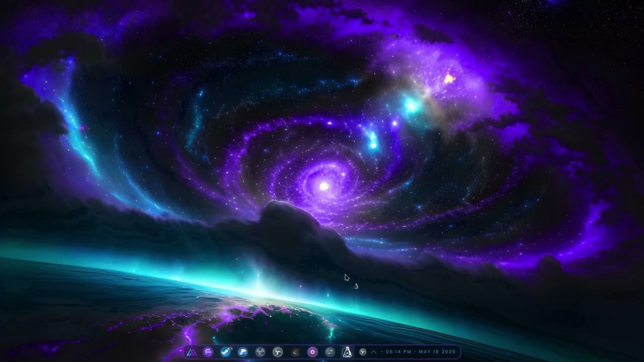Open the dark square 'e' app icon
This screenshot has width=644, height=362.
[x=295, y=352]
